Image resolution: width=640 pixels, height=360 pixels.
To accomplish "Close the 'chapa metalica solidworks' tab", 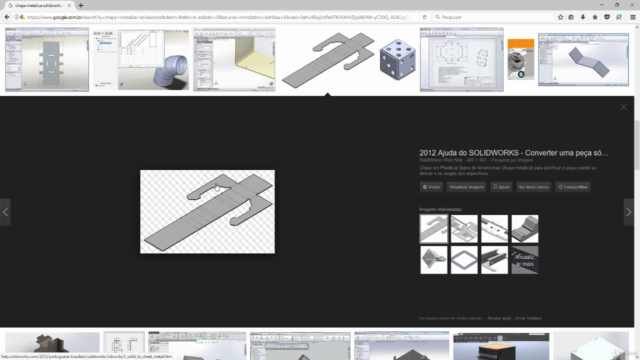I will click(x=69, y=5).
